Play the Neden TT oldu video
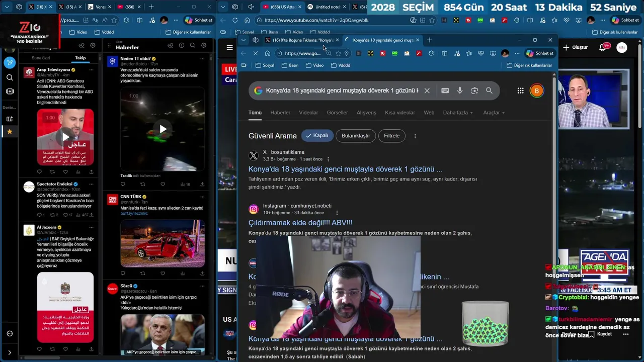Screen dimensions: 644x362 click(163, 129)
